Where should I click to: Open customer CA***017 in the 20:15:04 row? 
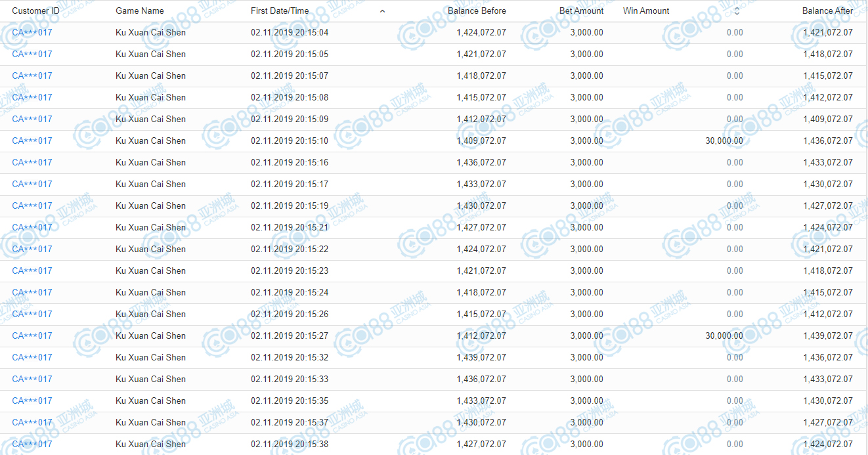pyautogui.click(x=32, y=32)
